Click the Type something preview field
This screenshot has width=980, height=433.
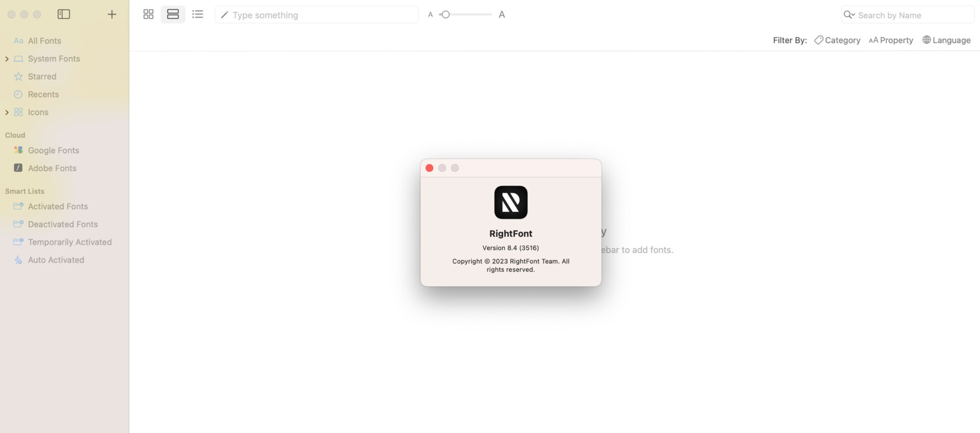pyautogui.click(x=316, y=15)
